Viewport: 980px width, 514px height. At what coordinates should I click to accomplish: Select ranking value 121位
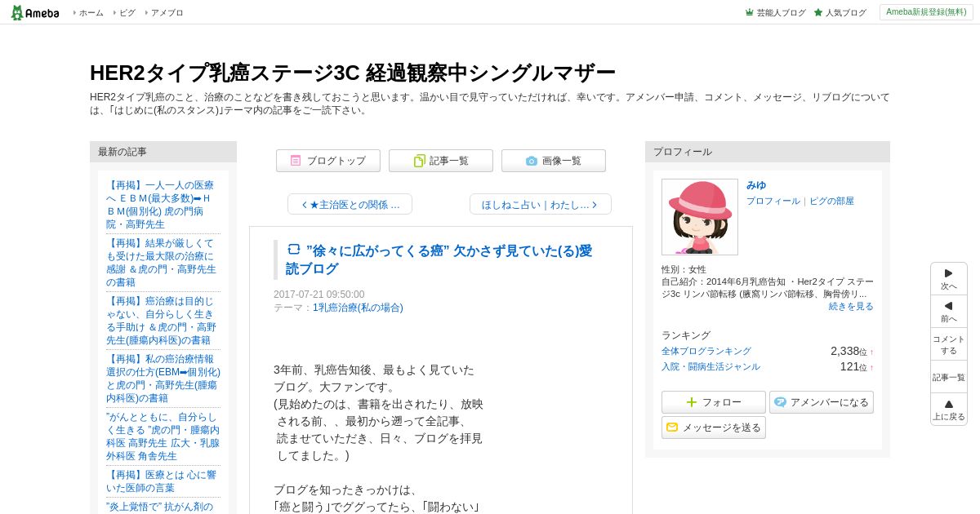(853, 366)
